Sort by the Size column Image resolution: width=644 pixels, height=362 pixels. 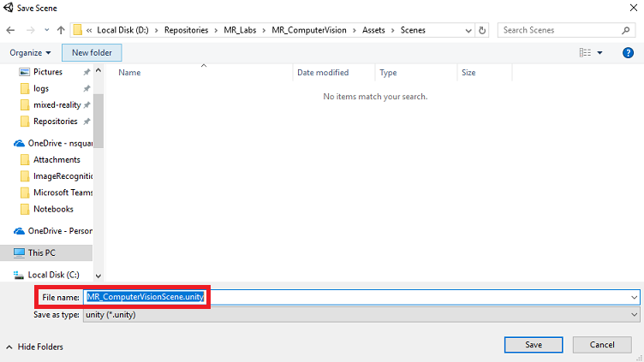pyautogui.click(x=468, y=73)
